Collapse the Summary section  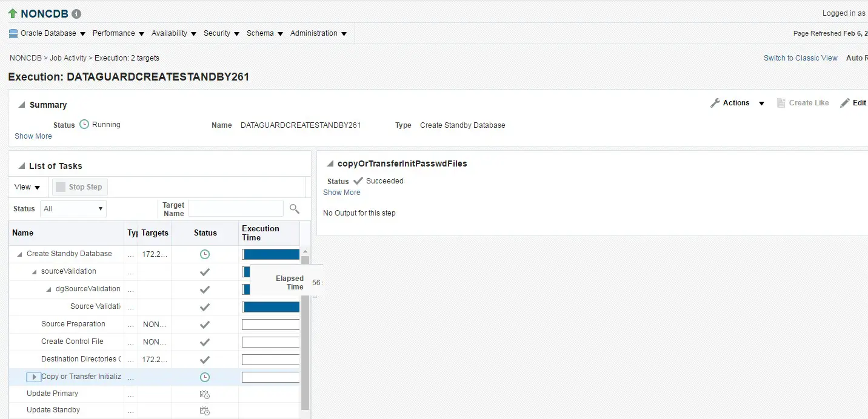(21, 105)
